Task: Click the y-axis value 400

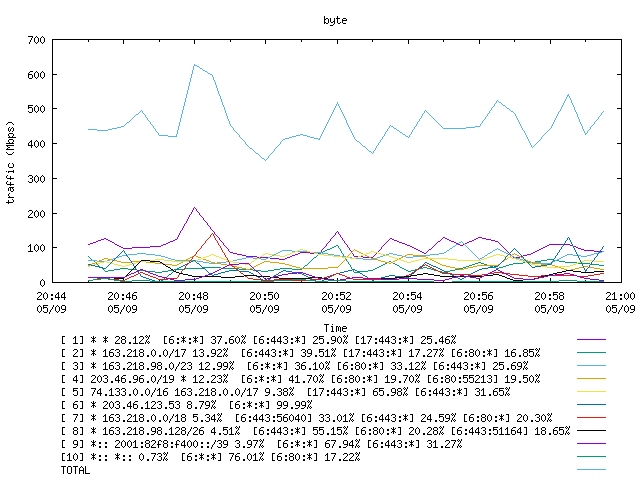Action: tap(36, 144)
